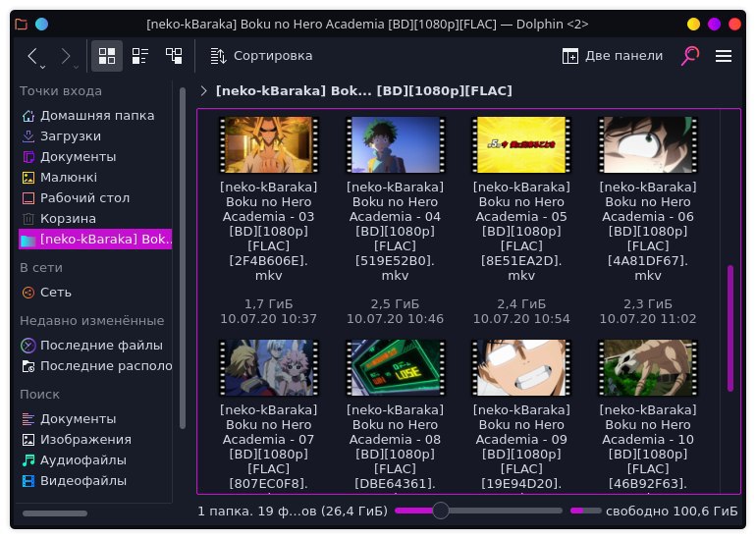Open Документы under Точки входа
The image size is (756, 539).
pos(95,157)
